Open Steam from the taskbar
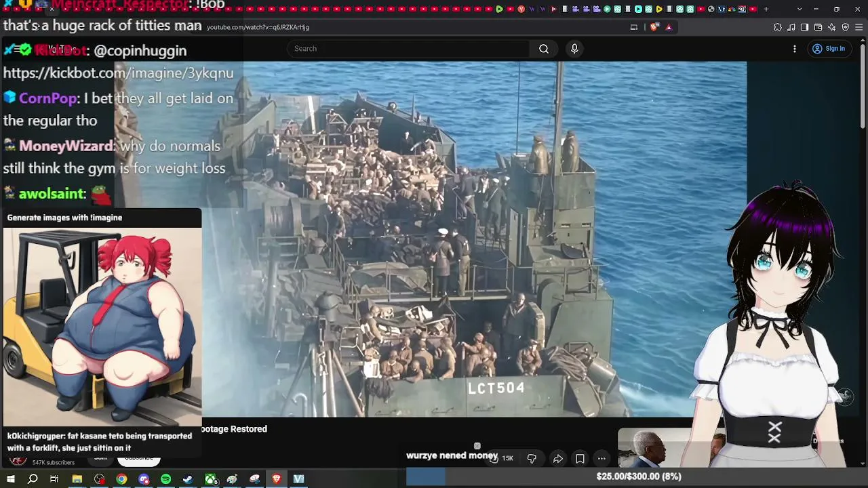Image resolution: width=868 pixels, height=488 pixels. 188,479
